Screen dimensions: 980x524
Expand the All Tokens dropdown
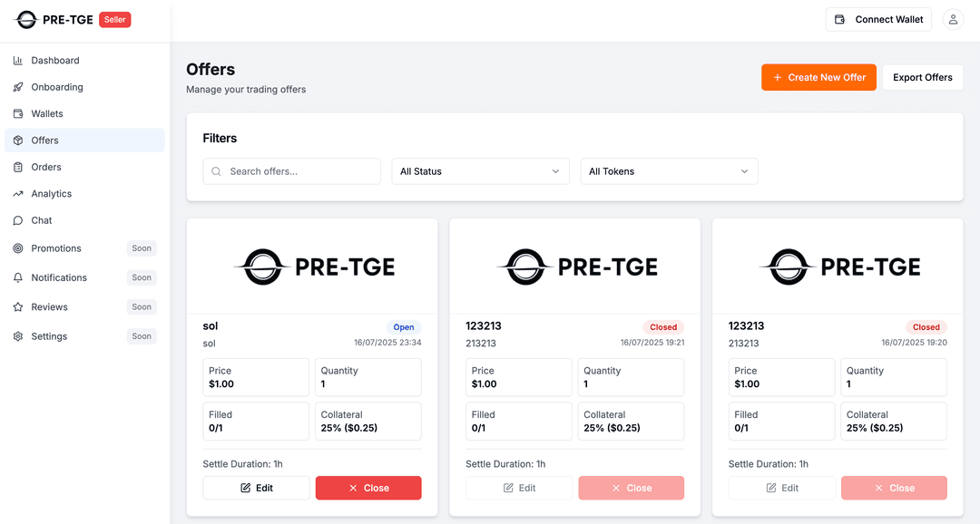669,171
